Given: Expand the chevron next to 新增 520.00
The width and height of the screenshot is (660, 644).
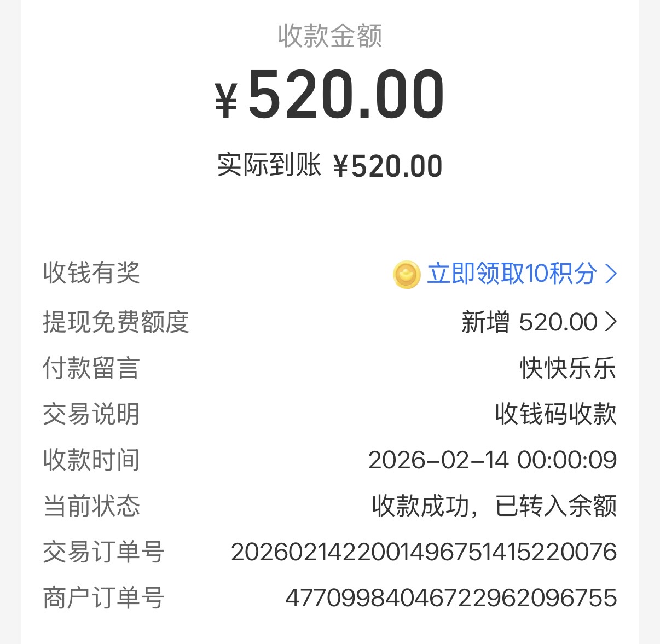Looking at the screenshot, I should click(x=611, y=322).
